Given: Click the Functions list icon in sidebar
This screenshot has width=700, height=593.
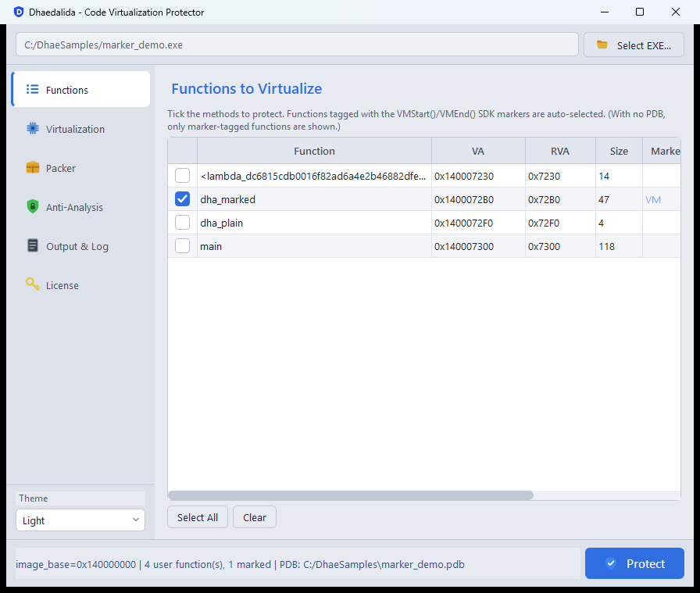Looking at the screenshot, I should 32,89.
